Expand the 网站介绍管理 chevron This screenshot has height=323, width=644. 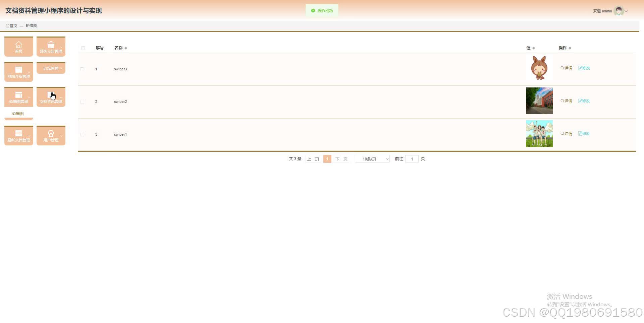tap(29, 72)
